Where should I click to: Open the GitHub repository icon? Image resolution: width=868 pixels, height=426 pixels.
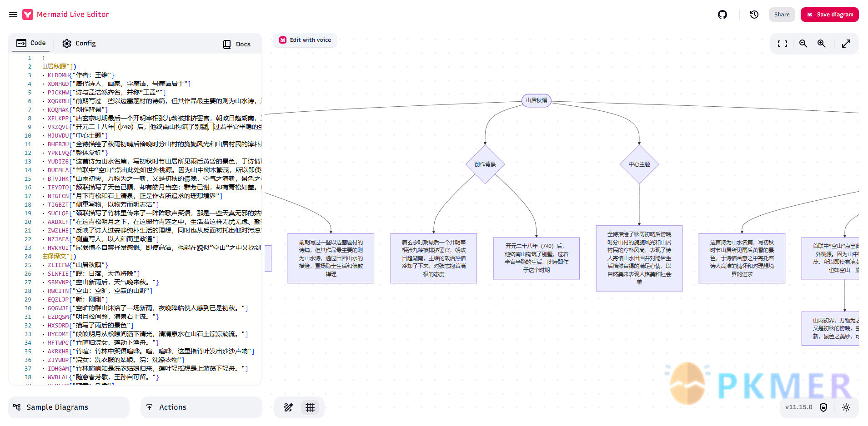point(722,15)
